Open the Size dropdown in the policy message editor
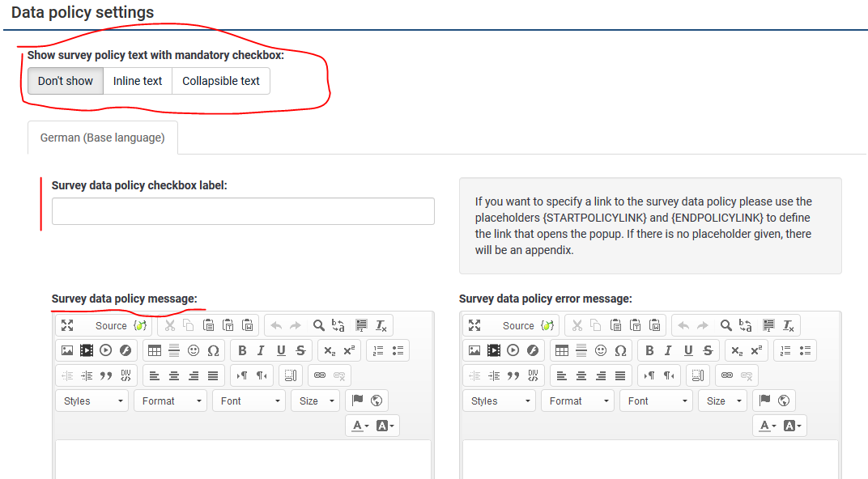Image resolution: width=868 pixels, height=479 pixels. click(317, 401)
